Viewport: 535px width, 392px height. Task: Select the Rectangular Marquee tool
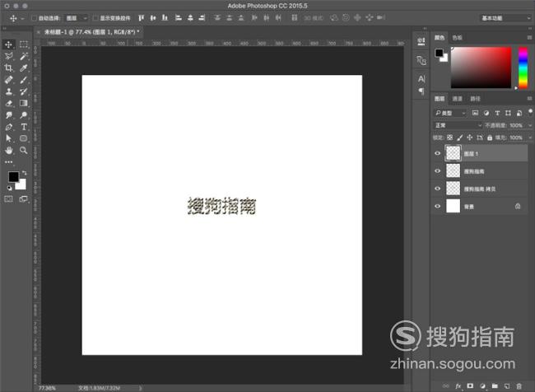(24, 44)
